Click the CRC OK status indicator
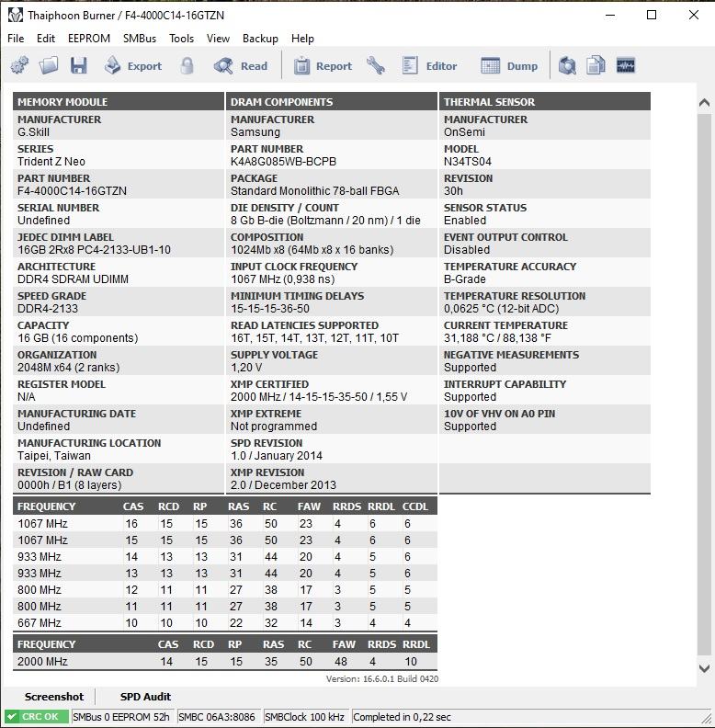 36,716
